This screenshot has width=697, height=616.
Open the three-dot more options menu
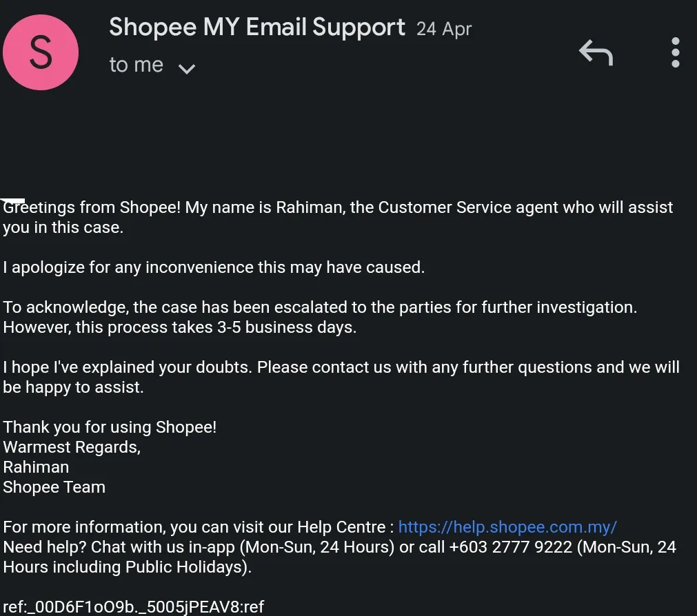(675, 52)
